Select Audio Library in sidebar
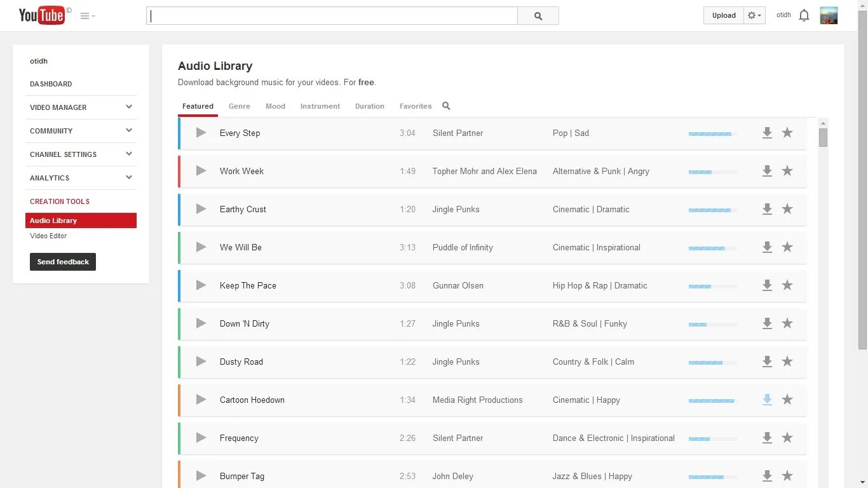The height and width of the screenshot is (488, 868). pos(81,220)
